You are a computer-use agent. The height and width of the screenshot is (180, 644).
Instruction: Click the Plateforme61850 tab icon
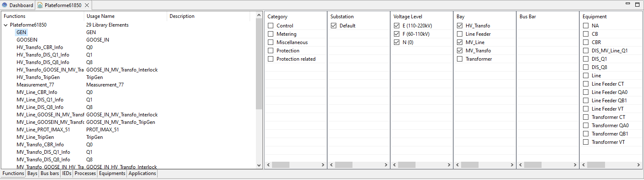click(40, 5)
